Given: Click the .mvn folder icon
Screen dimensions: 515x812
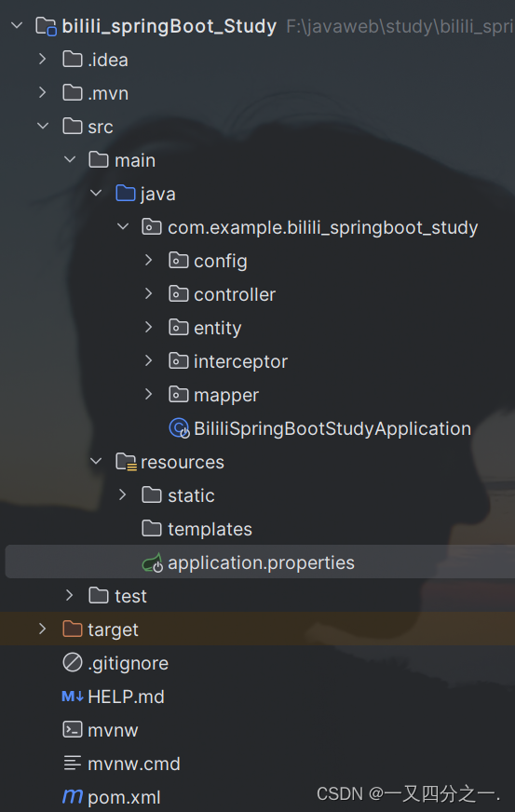Looking at the screenshot, I should coord(73,93).
